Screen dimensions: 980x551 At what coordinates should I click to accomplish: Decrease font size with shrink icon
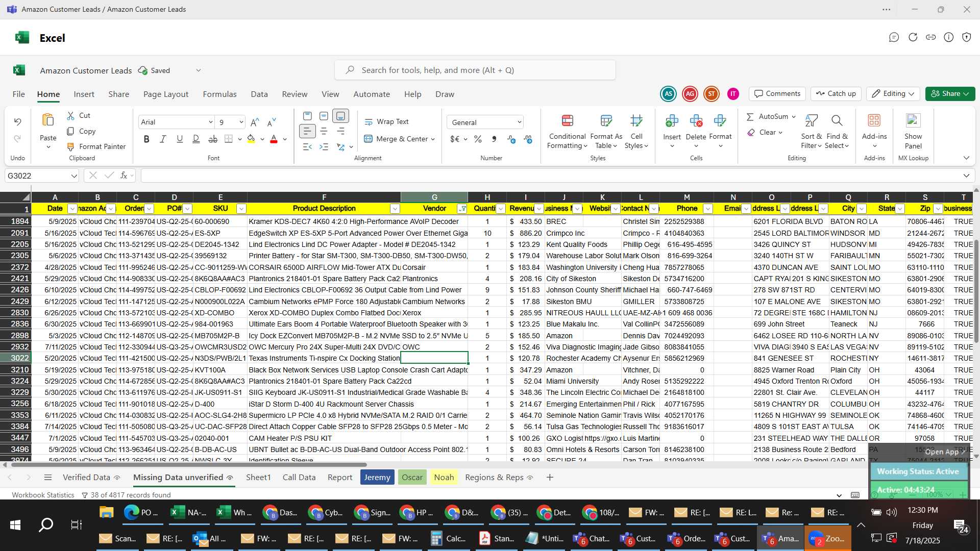pyautogui.click(x=272, y=122)
